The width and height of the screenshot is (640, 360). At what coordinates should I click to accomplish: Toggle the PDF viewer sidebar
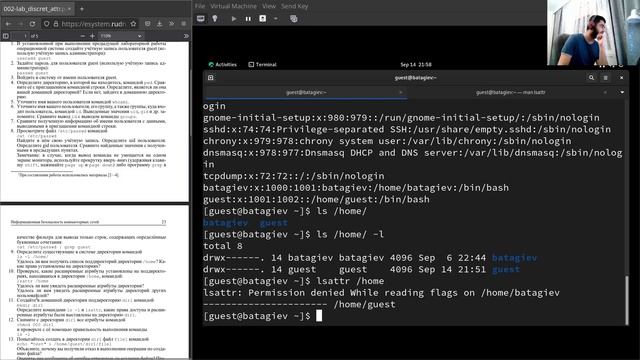6,36
